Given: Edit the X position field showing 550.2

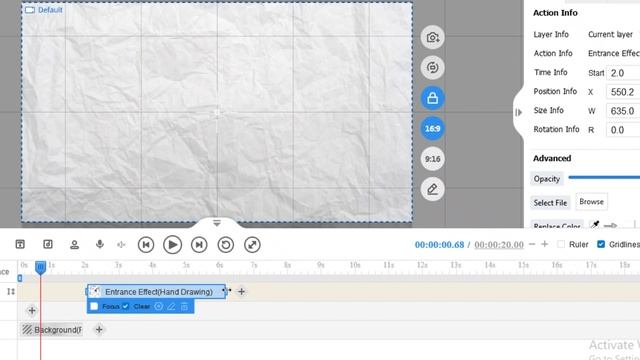Looking at the screenshot, I should tap(623, 92).
